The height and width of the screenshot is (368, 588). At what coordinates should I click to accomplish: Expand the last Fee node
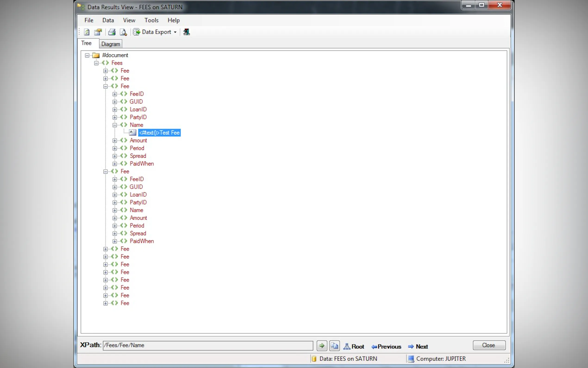106,303
